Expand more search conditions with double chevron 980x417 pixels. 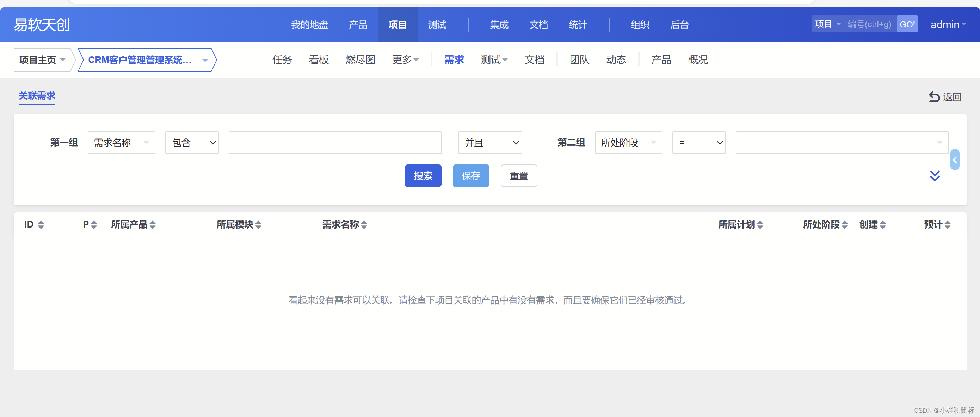pos(935,176)
